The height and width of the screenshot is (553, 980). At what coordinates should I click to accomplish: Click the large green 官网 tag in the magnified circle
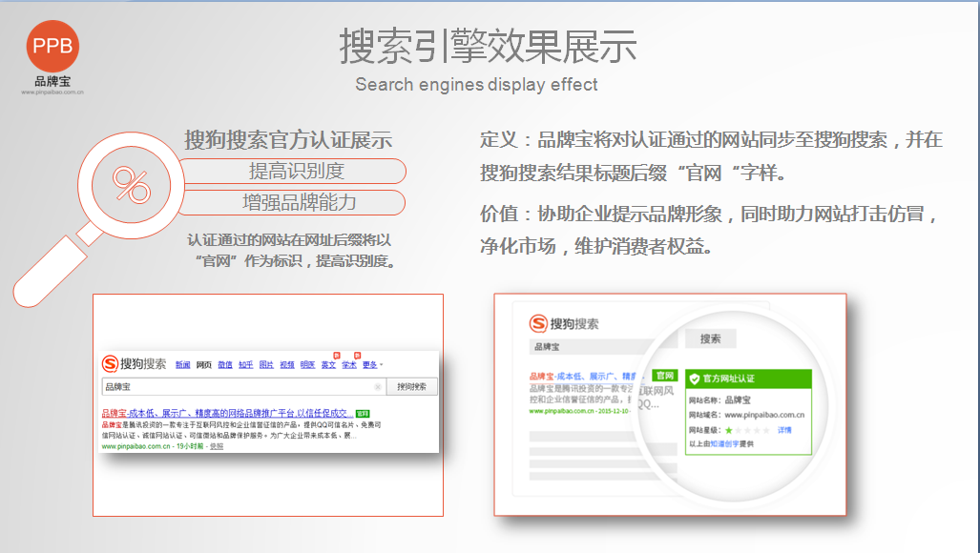664,375
